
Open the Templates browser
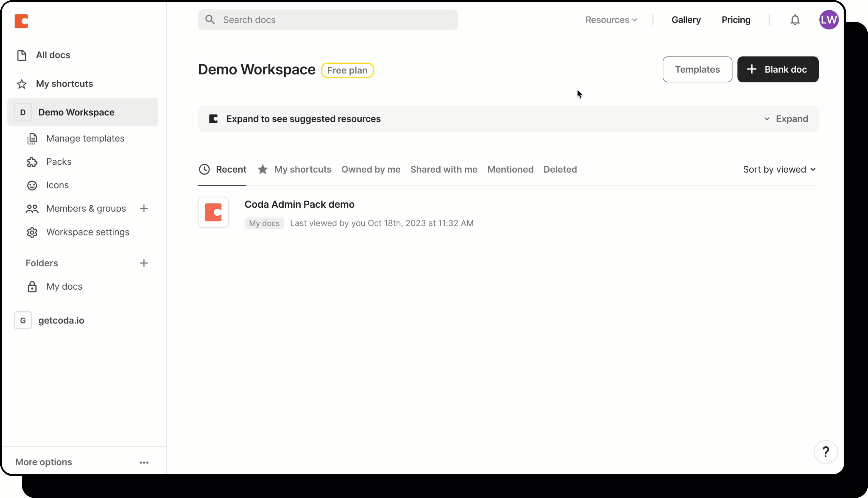(x=697, y=69)
